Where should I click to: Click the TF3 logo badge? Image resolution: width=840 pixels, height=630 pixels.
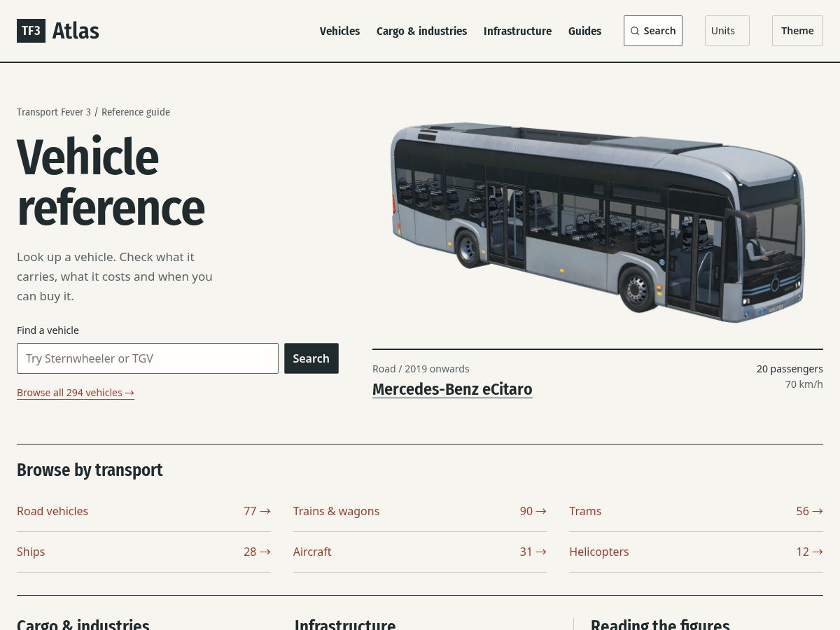coord(31,31)
